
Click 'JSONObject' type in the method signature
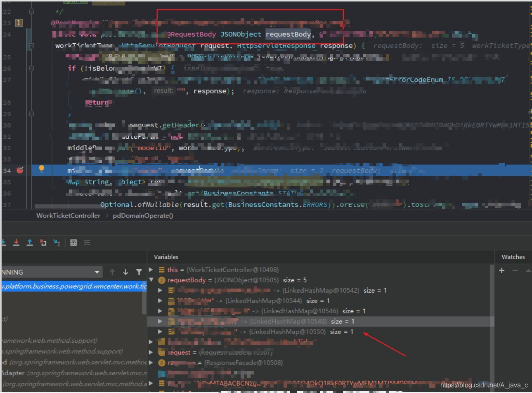(241, 34)
